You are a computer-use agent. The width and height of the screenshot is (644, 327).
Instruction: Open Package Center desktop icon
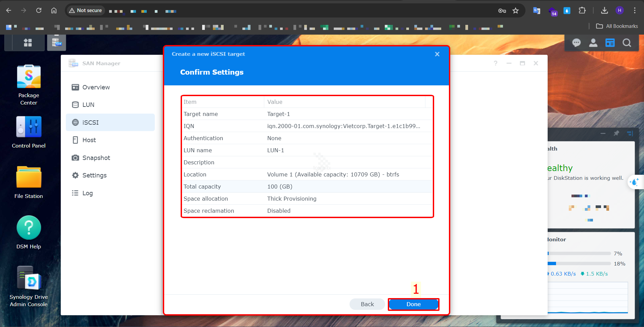(x=29, y=77)
